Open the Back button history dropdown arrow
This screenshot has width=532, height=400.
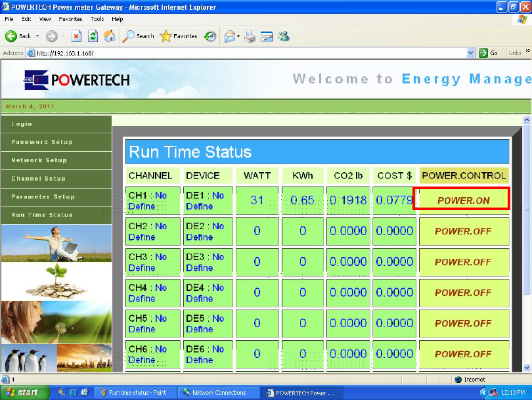coord(37,36)
